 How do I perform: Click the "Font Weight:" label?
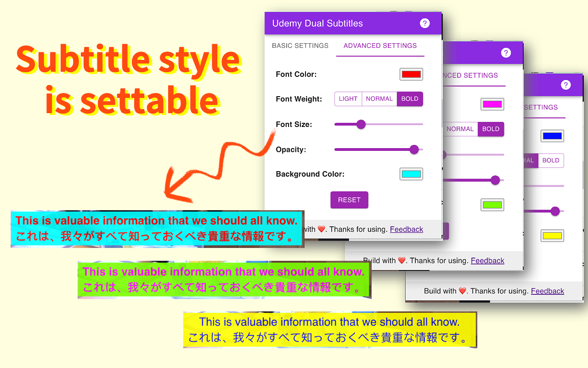tap(299, 99)
